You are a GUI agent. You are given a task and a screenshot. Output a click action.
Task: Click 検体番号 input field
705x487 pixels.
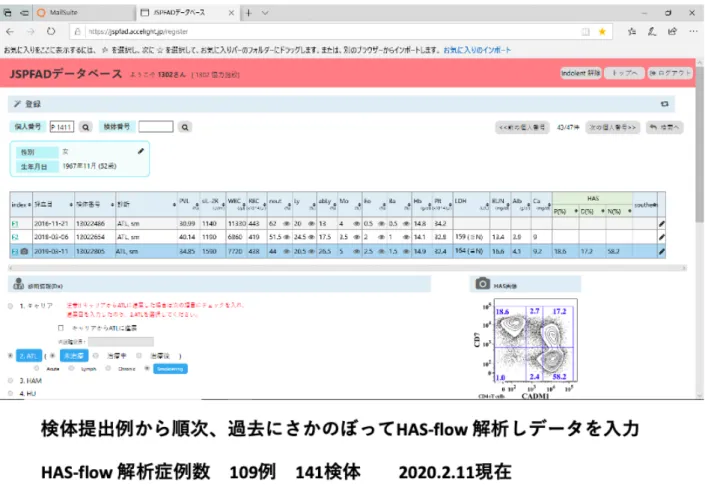[156, 127]
